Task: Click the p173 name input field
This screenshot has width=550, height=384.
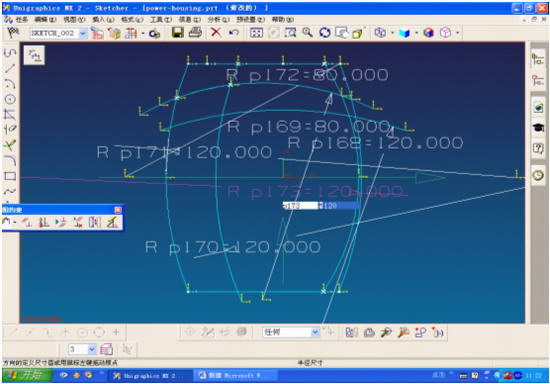Action: coord(300,206)
